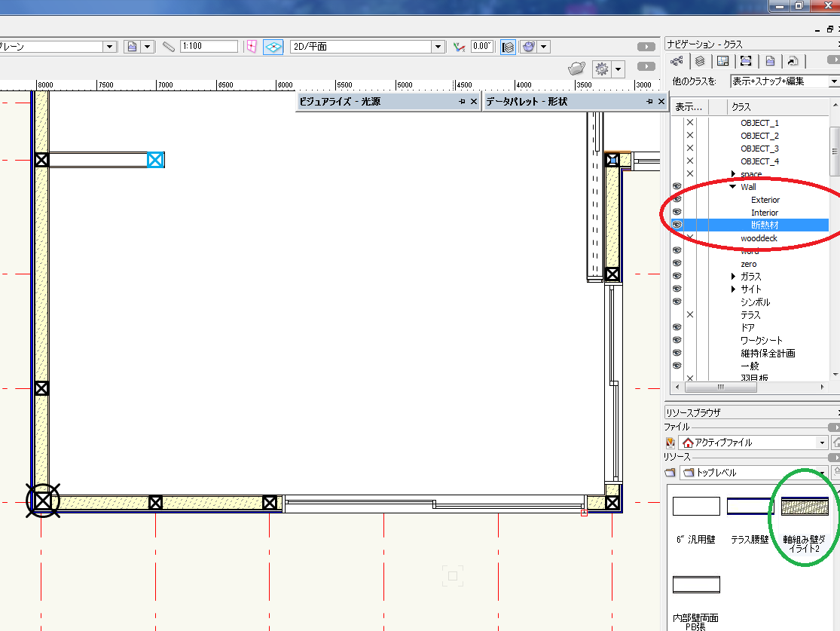Click the 表示 column header
The height and width of the screenshot is (631, 840).
pyautogui.click(x=690, y=107)
